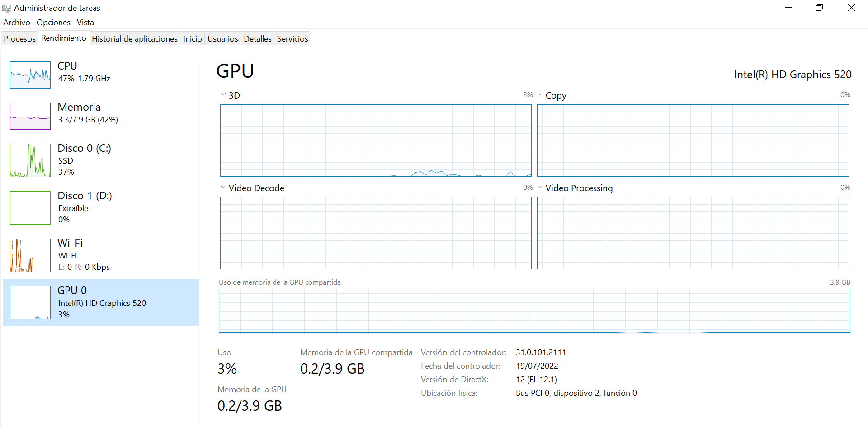868x432 pixels.
Task: Open the Wi-Fi activity graph icon
Action: click(30, 255)
